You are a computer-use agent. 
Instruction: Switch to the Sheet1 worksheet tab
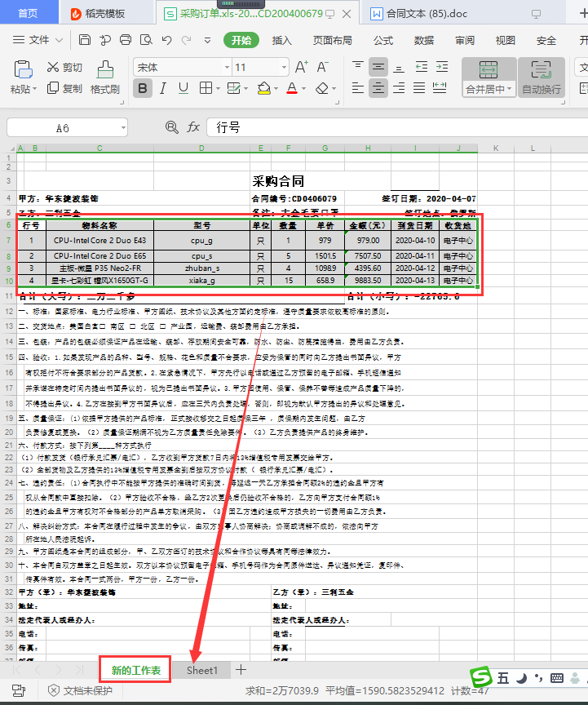pos(202,670)
